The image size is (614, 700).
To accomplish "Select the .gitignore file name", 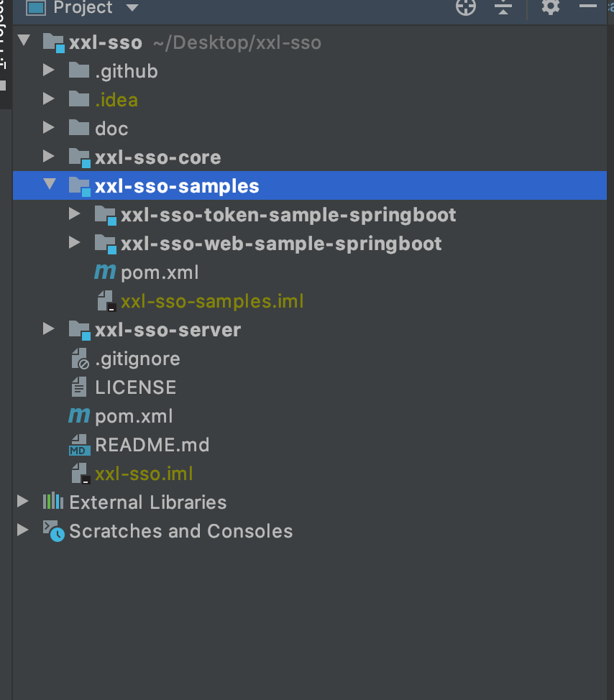I will pos(137,359).
